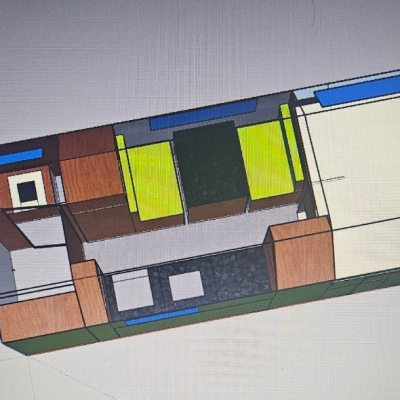Select the blue strip on the green base

click(x=162, y=316)
